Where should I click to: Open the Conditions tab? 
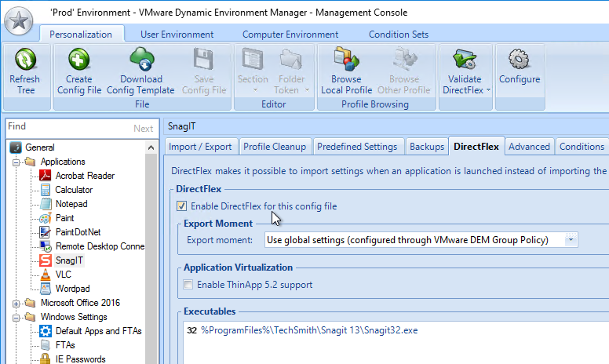pyautogui.click(x=582, y=147)
